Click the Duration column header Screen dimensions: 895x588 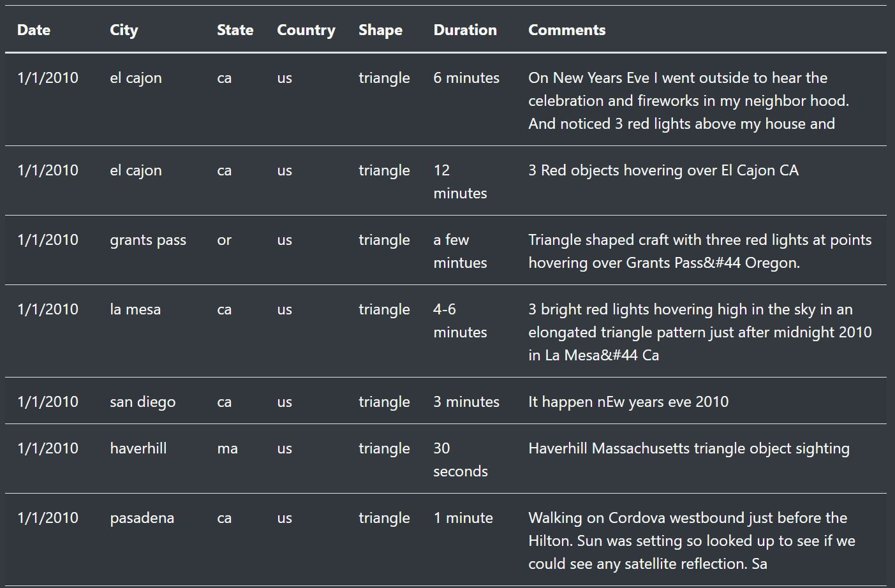pos(464,30)
